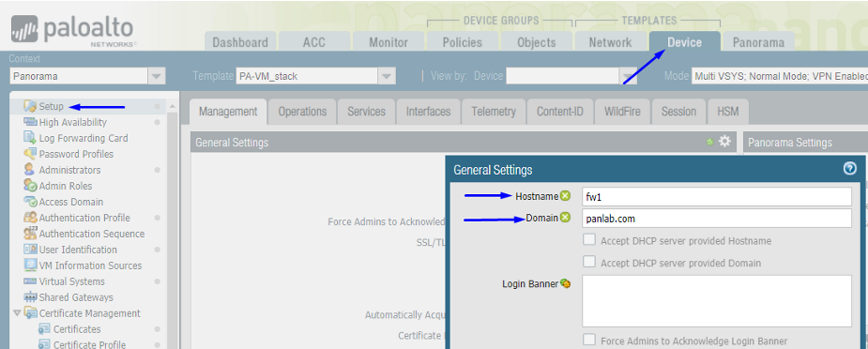Click the Administrators icon

coord(30,170)
